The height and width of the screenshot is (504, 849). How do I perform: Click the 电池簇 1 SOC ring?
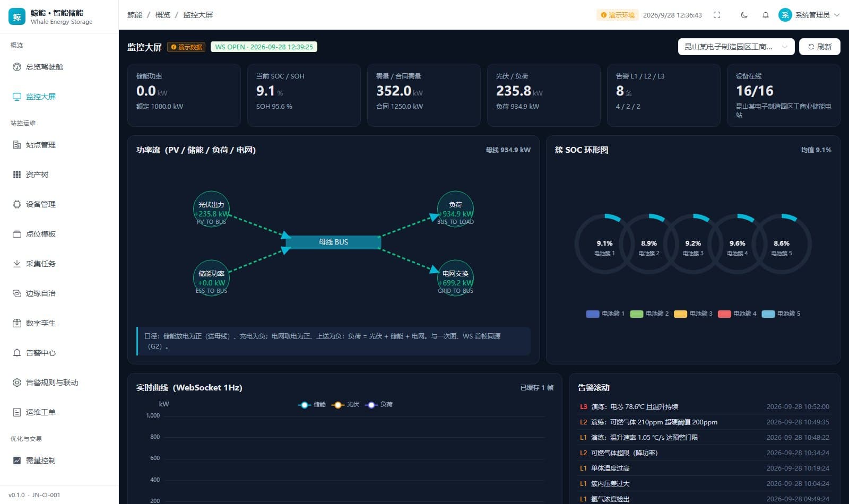click(604, 244)
